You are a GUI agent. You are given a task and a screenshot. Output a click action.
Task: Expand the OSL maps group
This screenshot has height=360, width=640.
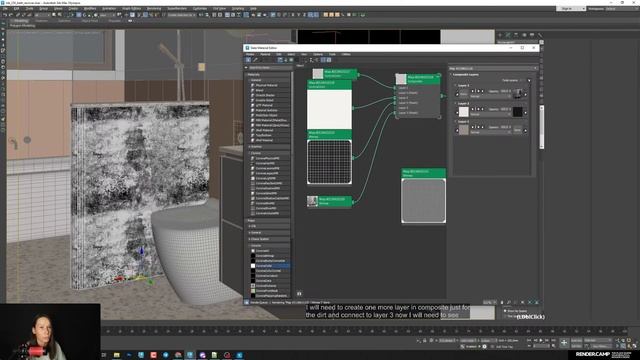pos(268,226)
